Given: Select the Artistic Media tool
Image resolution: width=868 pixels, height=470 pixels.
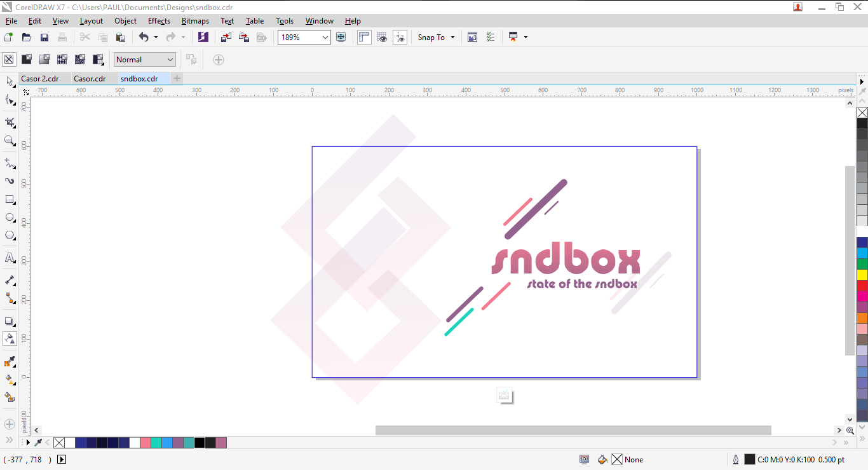Looking at the screenshot, I should click(x=10, y=181).
